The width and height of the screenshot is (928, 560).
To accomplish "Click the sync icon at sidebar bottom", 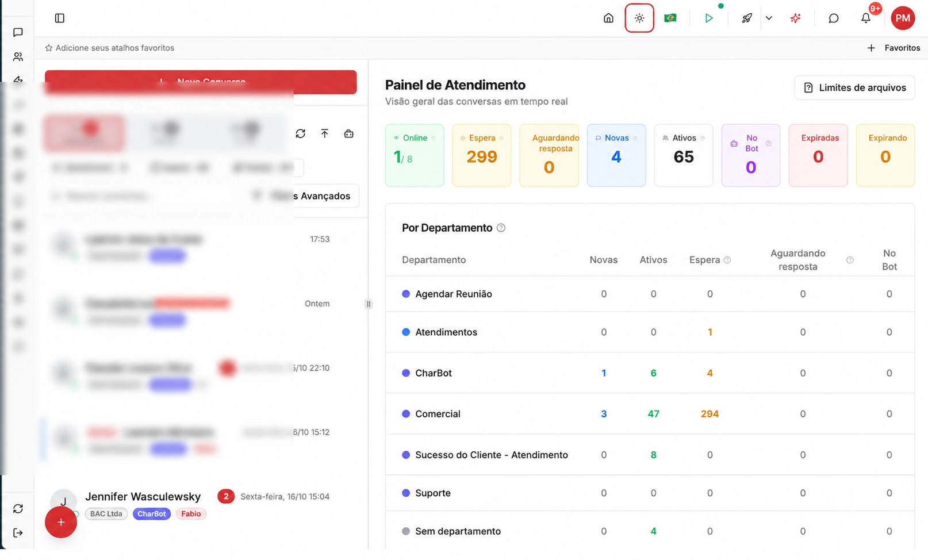I will [x=18, y=509].
